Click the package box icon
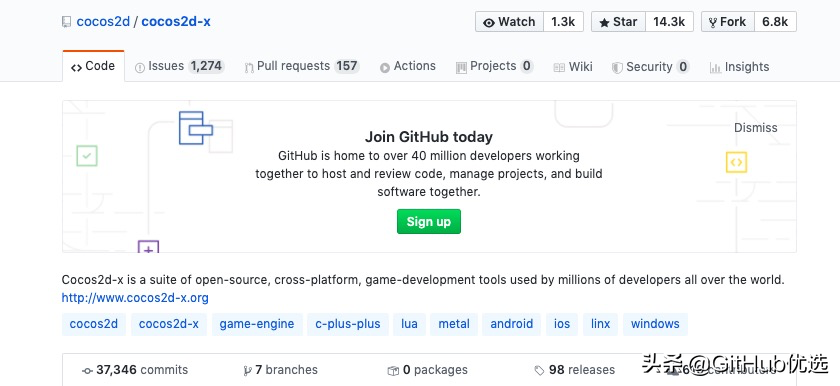The width and height of the screenshot is (840, 386). point(393,370)
